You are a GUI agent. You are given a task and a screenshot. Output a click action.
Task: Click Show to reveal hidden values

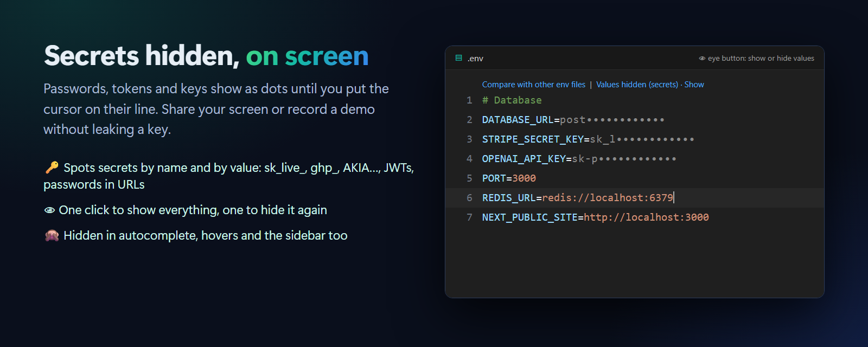pyautogui.click(x=694, y=85)
